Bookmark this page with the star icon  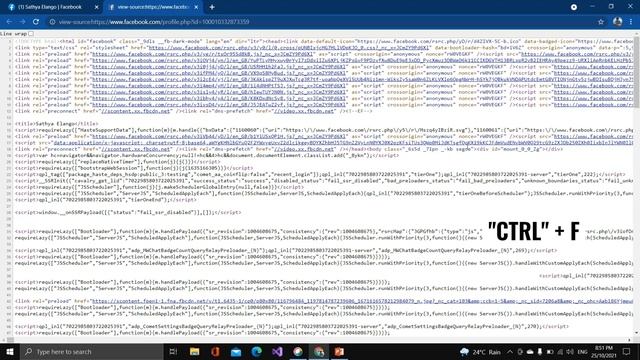tap(601, 22)
